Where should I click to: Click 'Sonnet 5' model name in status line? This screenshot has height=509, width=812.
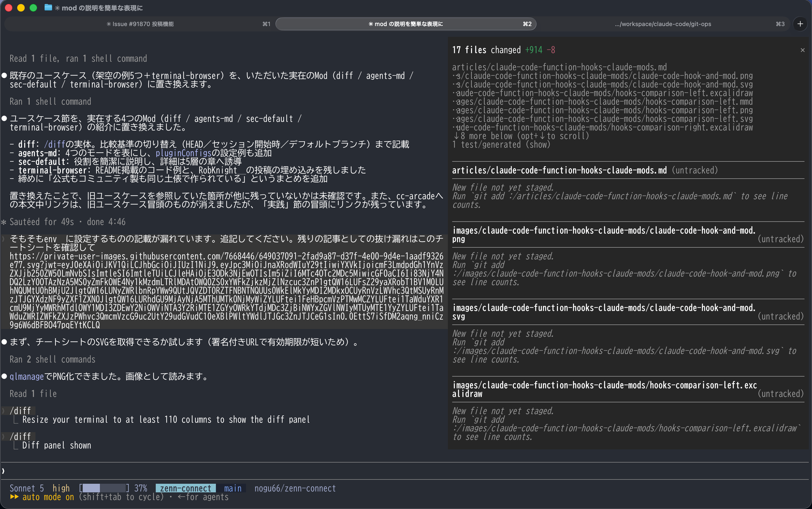tap(27, 488)
